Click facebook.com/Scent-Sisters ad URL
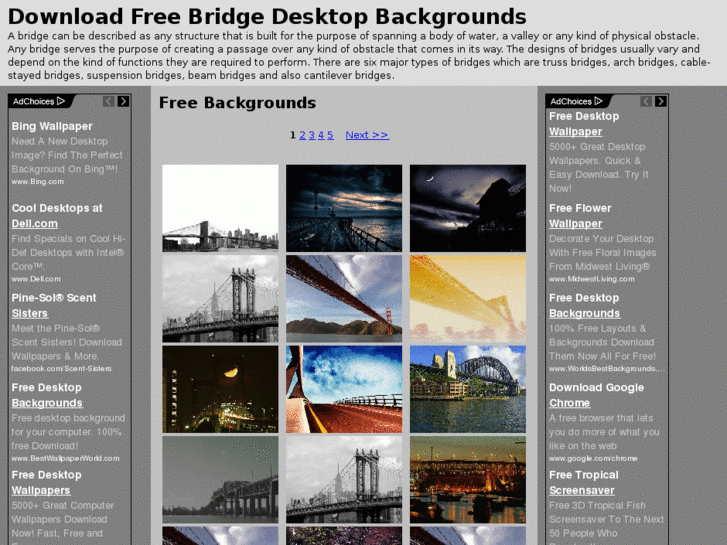 [x=62, y=369]
